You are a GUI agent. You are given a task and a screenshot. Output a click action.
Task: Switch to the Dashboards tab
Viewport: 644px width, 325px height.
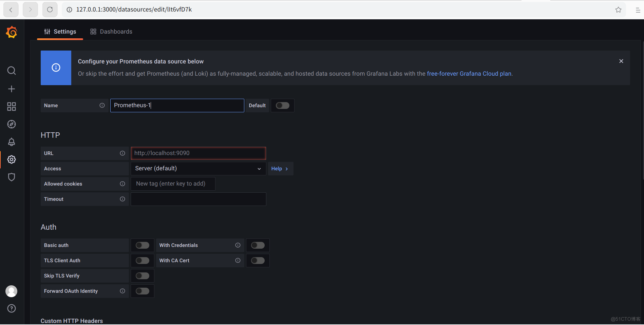(x=111, y=32)
